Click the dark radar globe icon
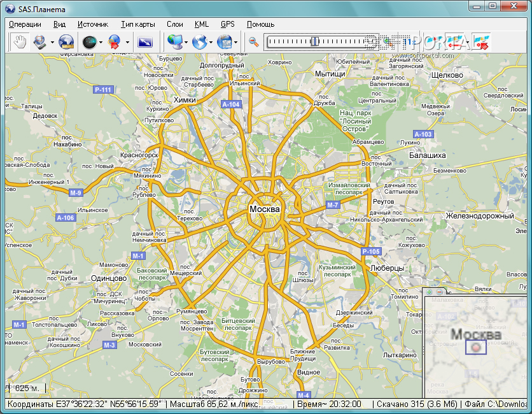 (x=89, y=43)
